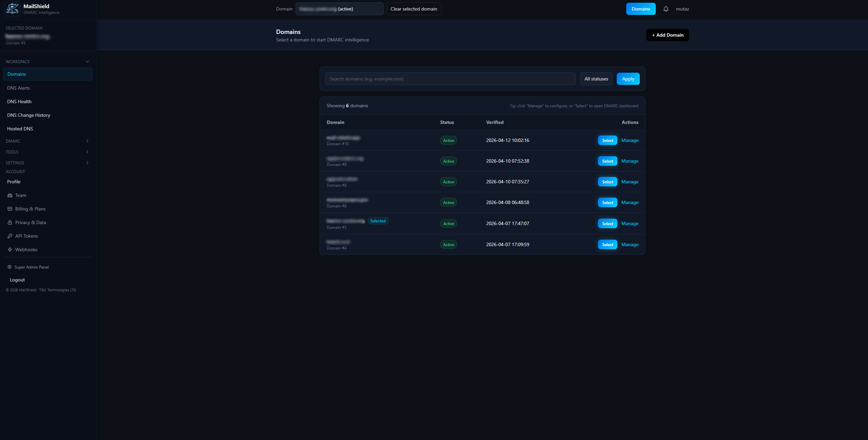This screenshot has width=868, height=440.
Task: Open the active domain dropdown in header
Action: (x=339, y=9)
